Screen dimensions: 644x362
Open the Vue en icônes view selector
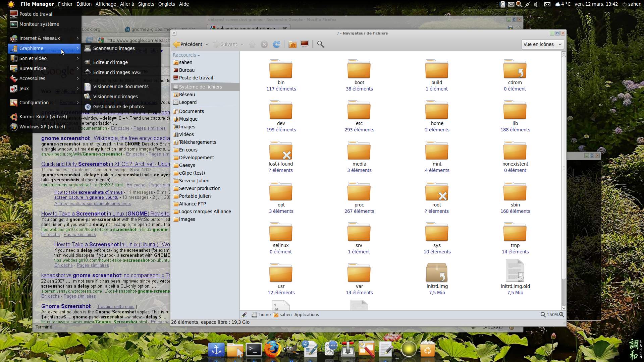pos(542,44)
